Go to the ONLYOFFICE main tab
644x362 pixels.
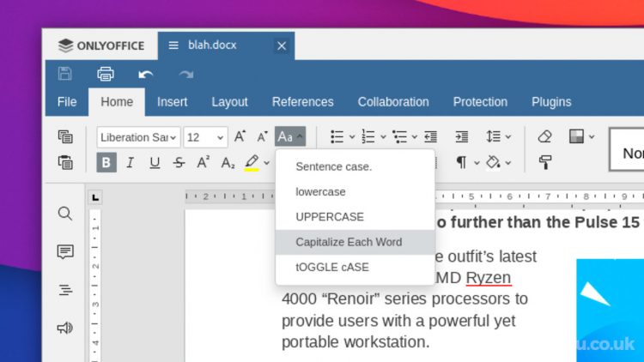[101, 45]
